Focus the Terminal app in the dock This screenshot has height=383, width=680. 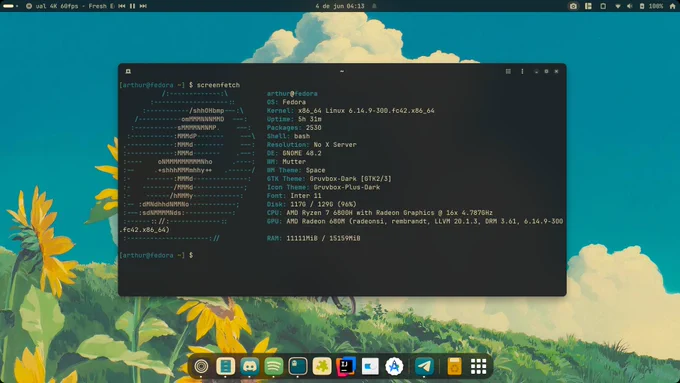point(298,367)
